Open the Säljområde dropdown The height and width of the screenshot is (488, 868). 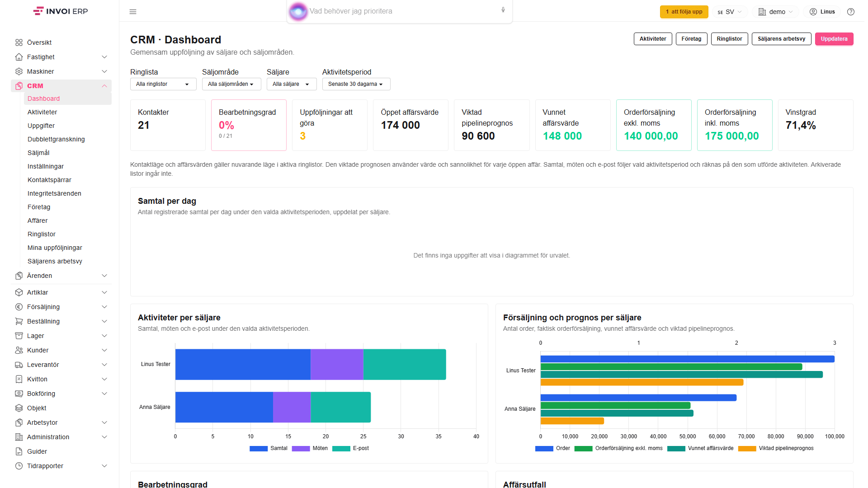coord(231,84)
